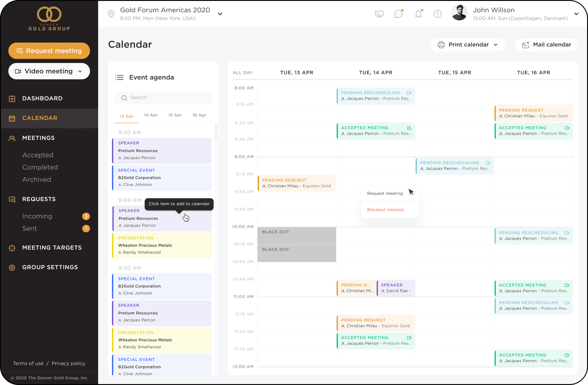Open the Print calendar dropdown
This screenshot has height=385, width=588.
[468, 45]
